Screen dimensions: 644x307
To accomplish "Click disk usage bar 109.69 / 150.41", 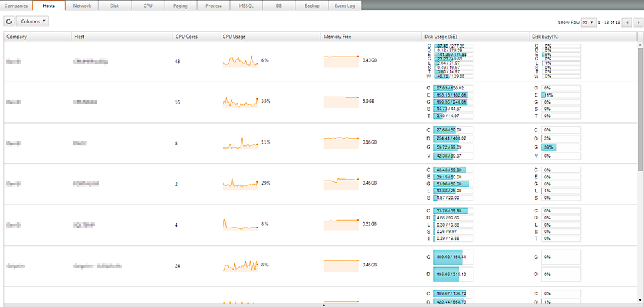I will coord(453,257).
